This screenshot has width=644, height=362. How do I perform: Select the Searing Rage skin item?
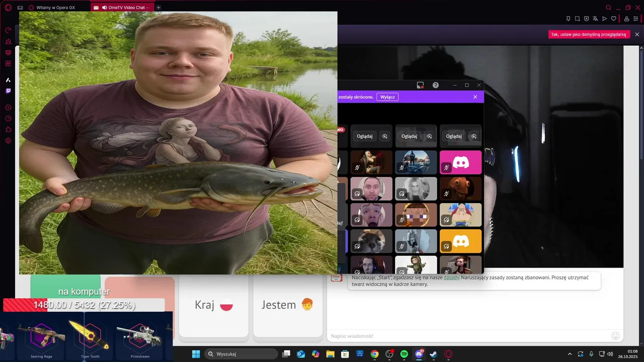pyautogui.click(x=42, y=336)
